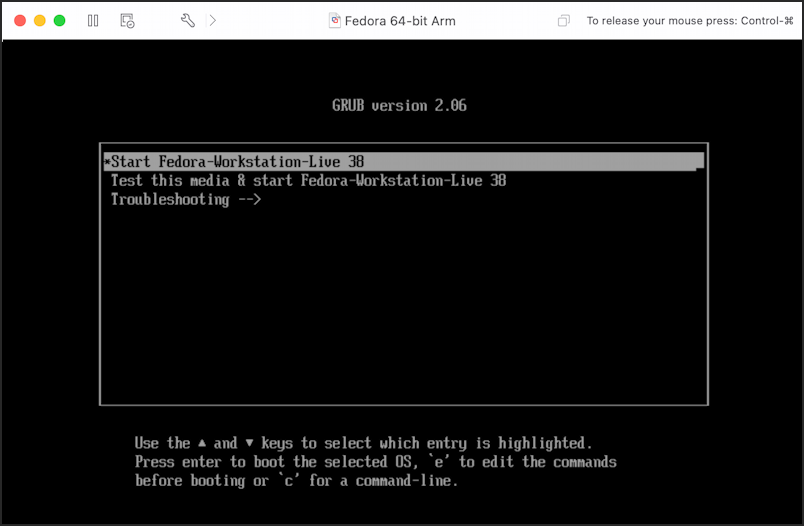This screenshot has width=804, height=526.
Task: Select Test this media & start entry
Action: click(x=308, y=180)
